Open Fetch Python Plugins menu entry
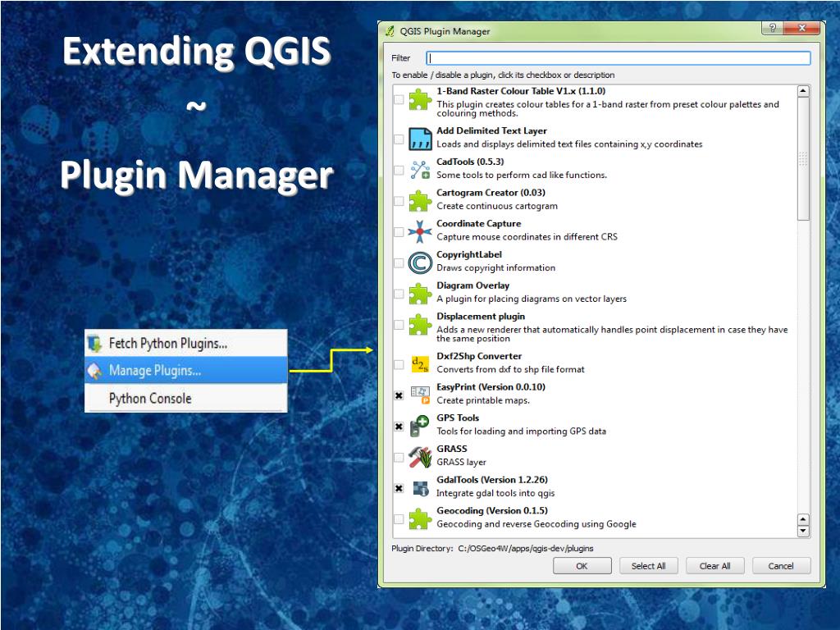The image size is (840, 630). click(x=186, y=344)
